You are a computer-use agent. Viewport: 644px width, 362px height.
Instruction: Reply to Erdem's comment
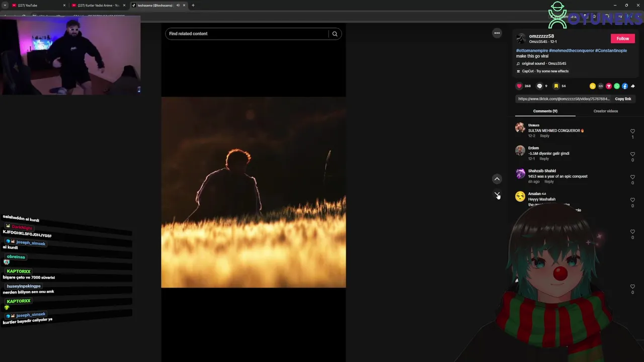pos(544,159)
